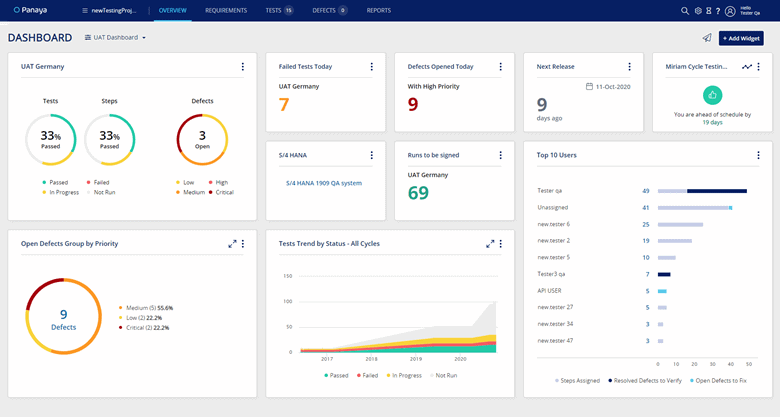The width and height of the screenshot is (780, 417).
Task: Open the Defects Opened Today widget options menu
Action: click(500, 66)
